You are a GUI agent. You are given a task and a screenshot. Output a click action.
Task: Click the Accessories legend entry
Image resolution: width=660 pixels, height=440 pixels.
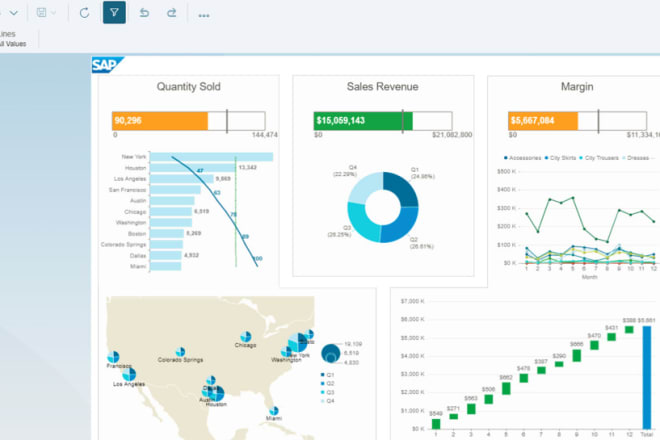[522, 158]
